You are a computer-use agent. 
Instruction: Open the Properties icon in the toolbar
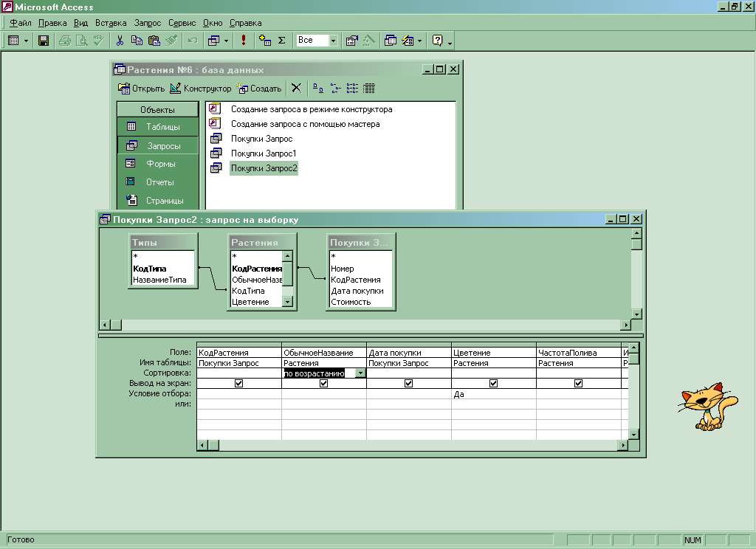tap(352, 41)
